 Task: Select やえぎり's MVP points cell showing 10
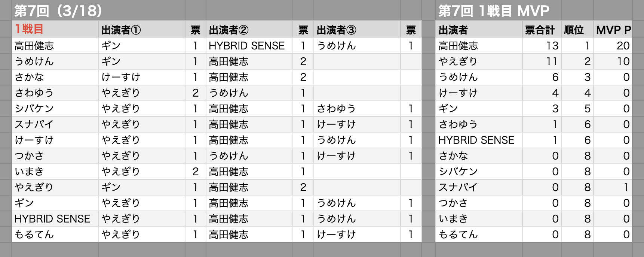click(x=613, y=61)
